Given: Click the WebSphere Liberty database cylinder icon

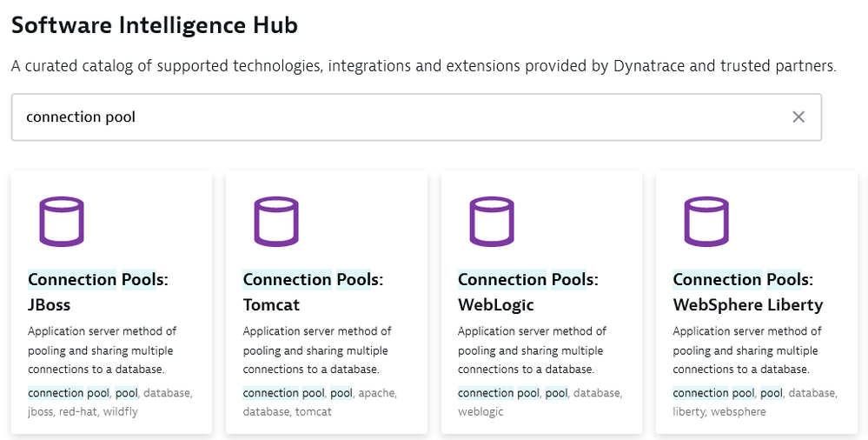Looking at the screenshot, I should [x=706, y=221].
